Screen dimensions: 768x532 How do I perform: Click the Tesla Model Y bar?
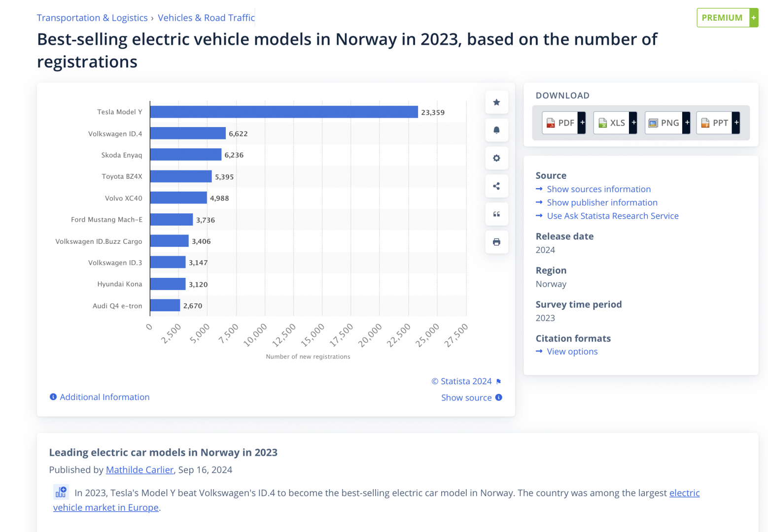284,112
